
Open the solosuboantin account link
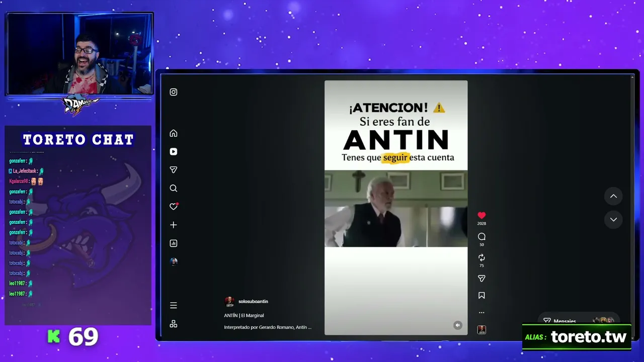253,302
